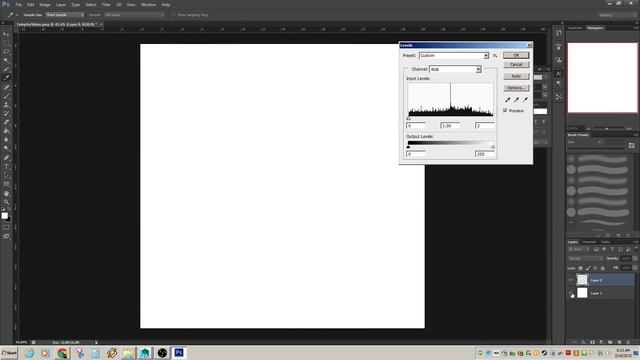Select the Paint Bucket tool
The height and width of the screenshot is (360, 640).
(x=6, y=131)
